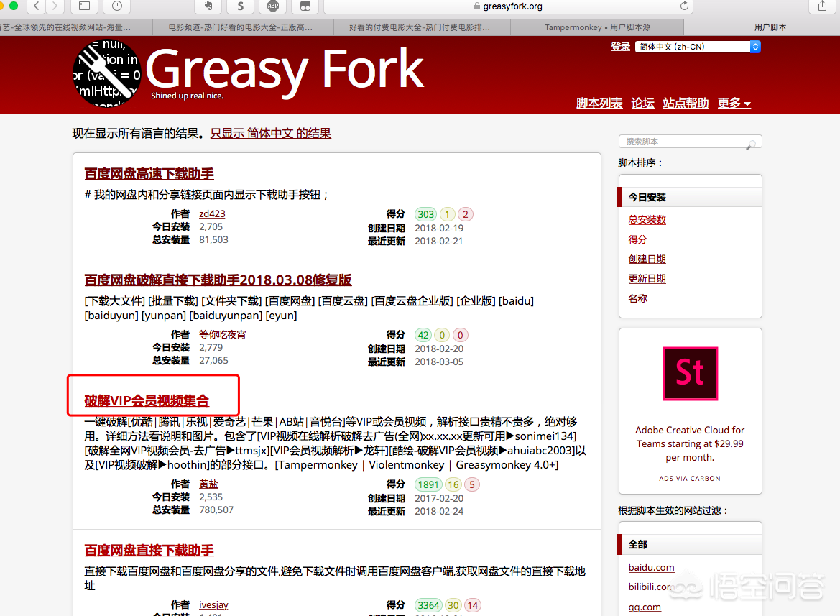Click the Greasy Fork logo image
The height and width of the screenshot is (616, 840).
[108, 72]
